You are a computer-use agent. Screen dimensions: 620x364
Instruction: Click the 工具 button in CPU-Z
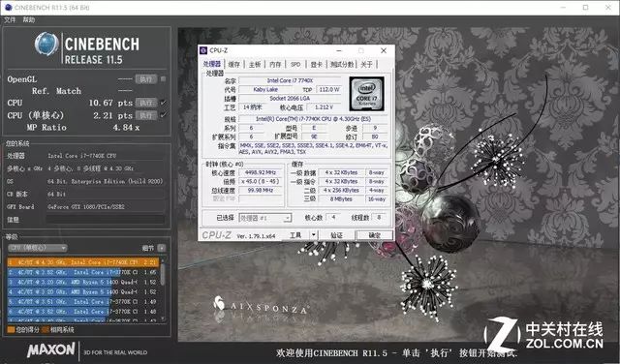[295, 235]
